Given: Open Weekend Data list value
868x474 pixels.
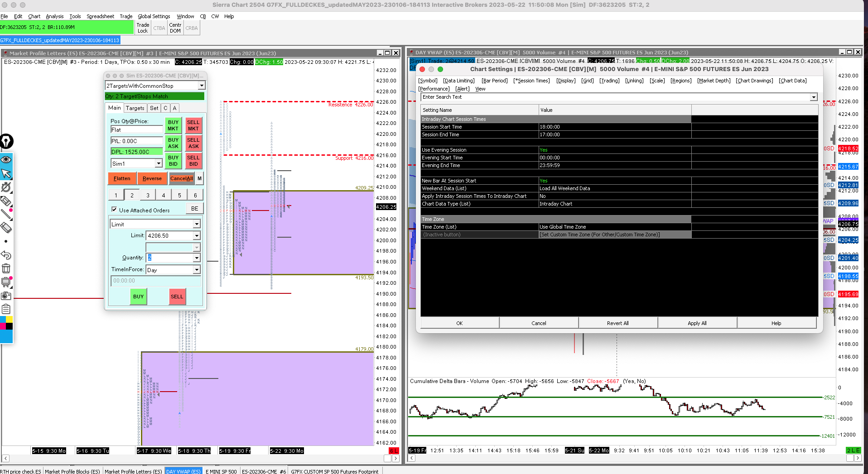Looking at the screenshot, I should [x=615, y=188].
